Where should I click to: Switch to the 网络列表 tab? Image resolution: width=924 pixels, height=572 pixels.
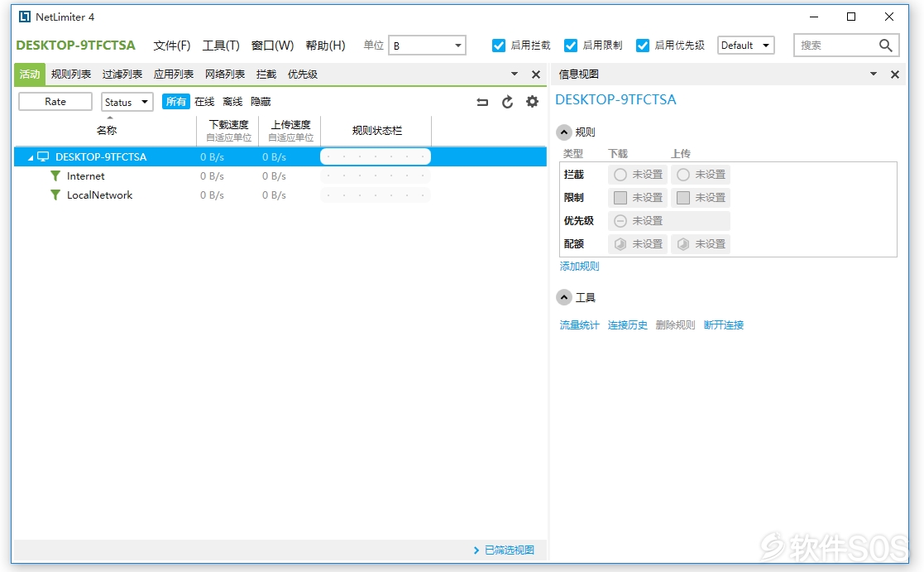[225, 75]
